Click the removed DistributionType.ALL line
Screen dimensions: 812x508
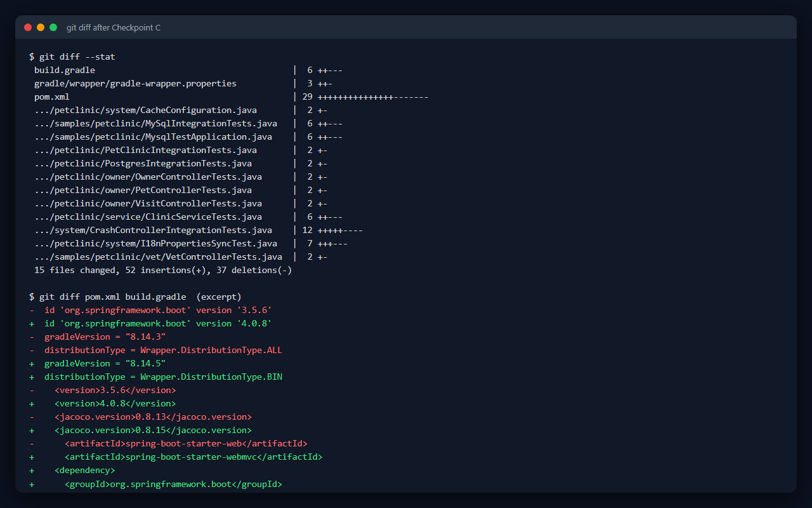point(155,350)
